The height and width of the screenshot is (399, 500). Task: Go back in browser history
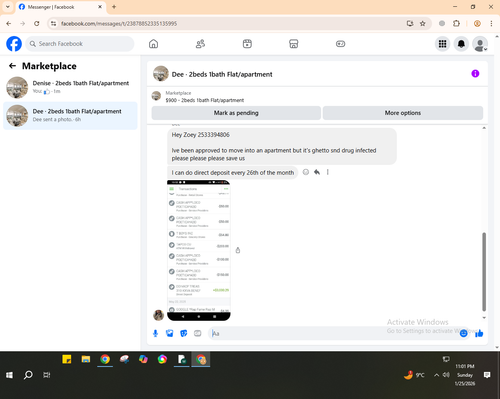(9, 23)
